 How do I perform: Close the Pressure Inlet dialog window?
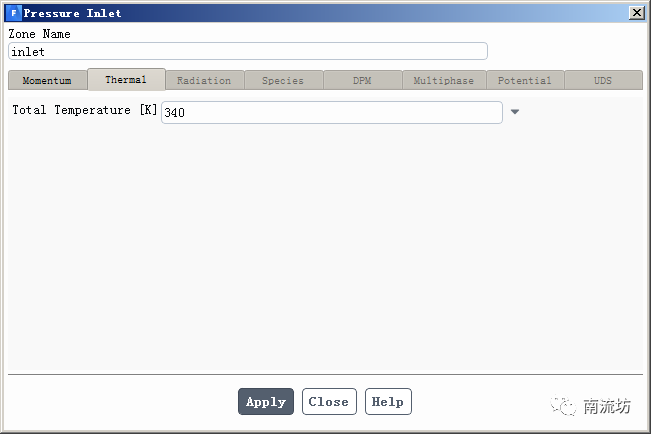637,13
